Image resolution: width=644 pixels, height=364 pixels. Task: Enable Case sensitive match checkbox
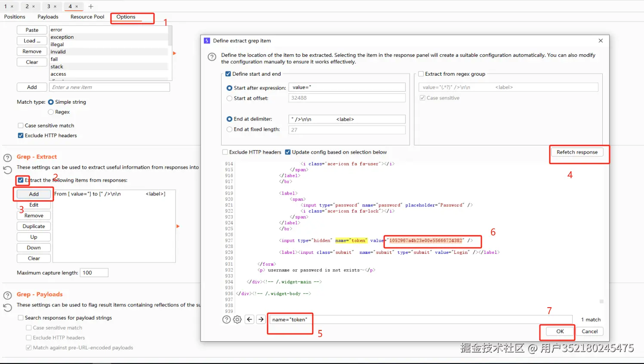tap(21, 126)
